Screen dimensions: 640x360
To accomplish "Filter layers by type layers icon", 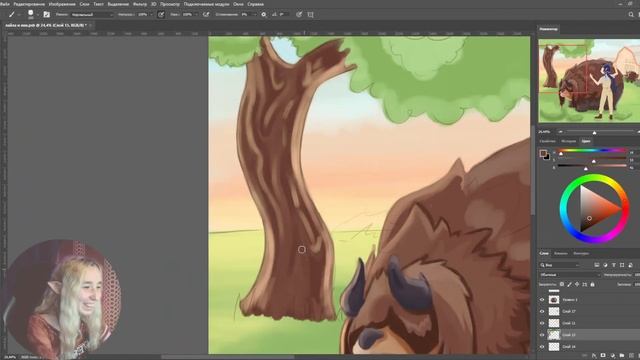I will coord(613,265).
